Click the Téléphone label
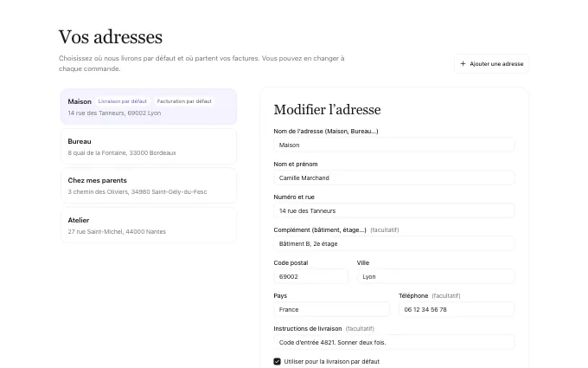Screen dimensions: 588x368 [413, 296]
